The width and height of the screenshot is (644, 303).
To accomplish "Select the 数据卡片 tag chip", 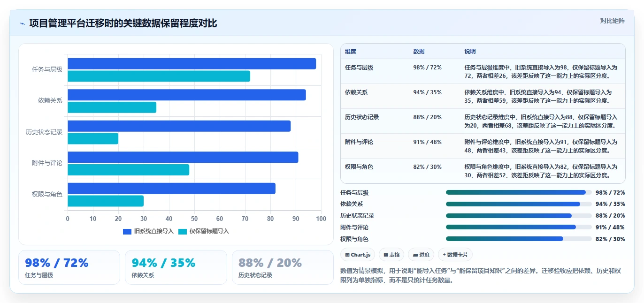I will point(455,255).
